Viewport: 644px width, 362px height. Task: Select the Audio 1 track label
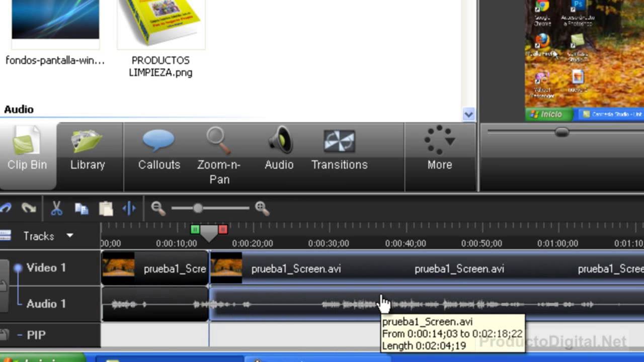pos(46,304)
